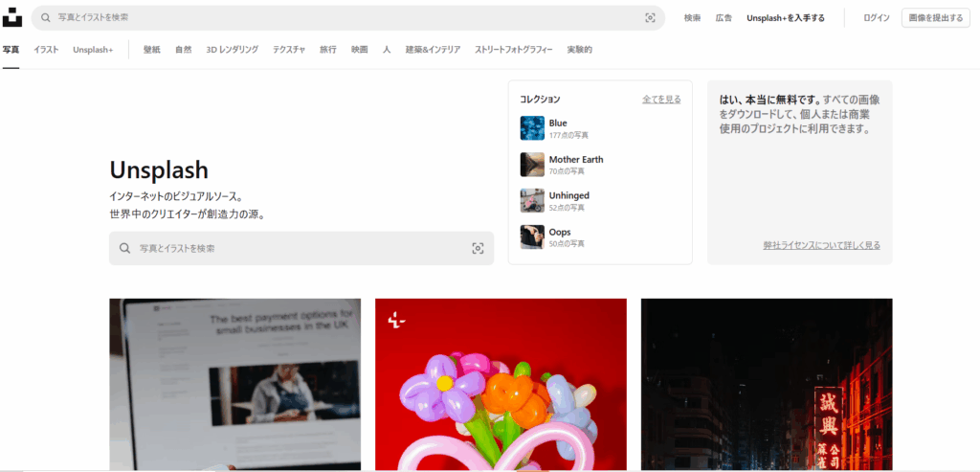Click the Unsplash logo icon
980x472 pixels.
pos(11,17)
